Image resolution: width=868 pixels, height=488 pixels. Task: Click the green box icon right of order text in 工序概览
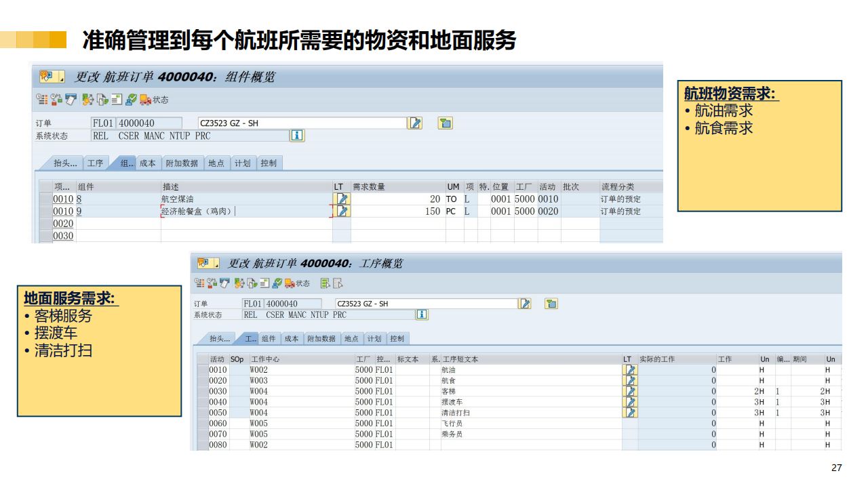[x=551, y=304]
